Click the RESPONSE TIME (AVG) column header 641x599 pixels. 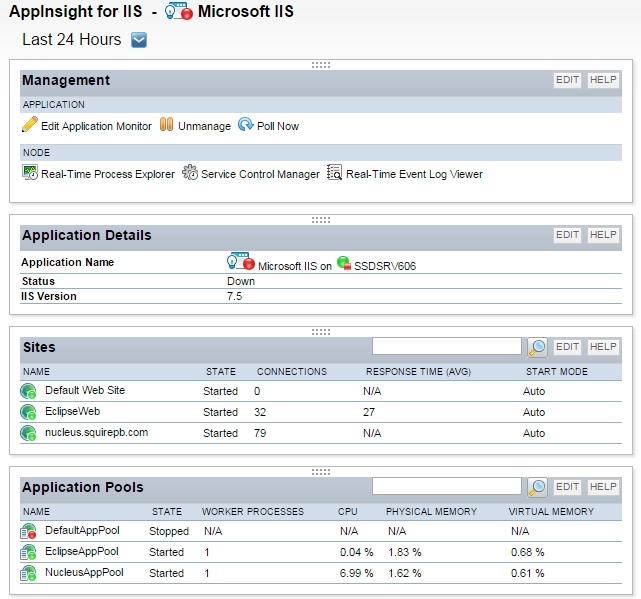pos(418,372)
